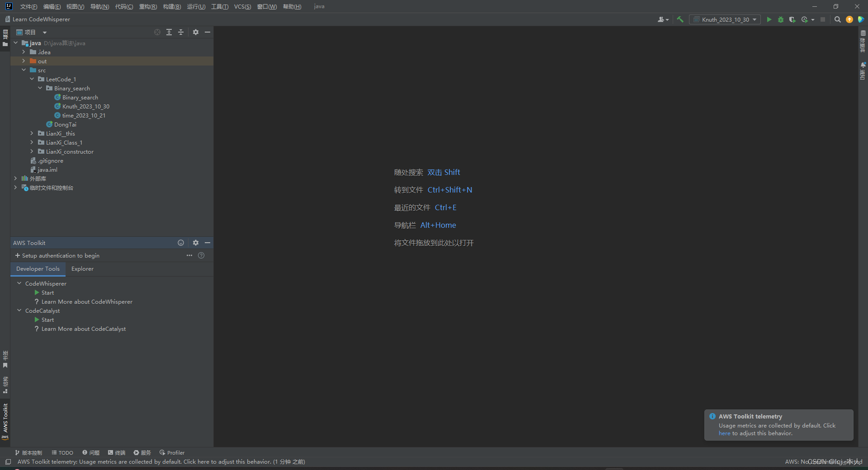Open the 编辑(E) menu

pos(52,6)
